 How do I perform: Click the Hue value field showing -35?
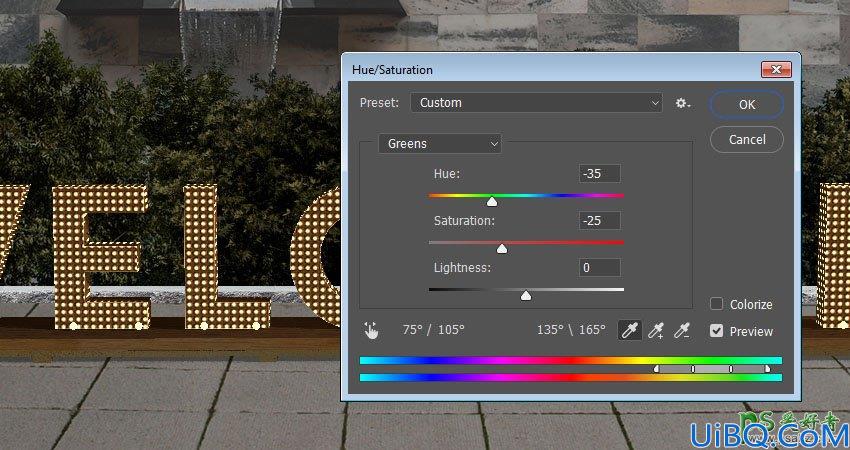[600, 173]
